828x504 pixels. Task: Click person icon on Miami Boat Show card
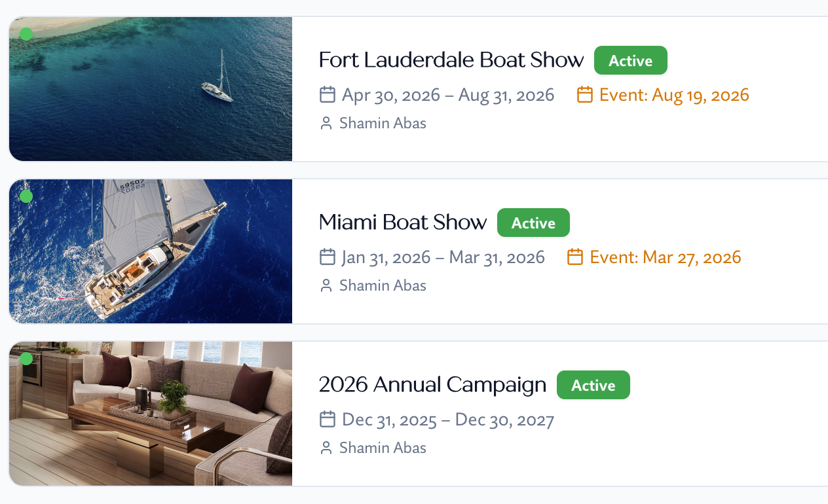[x=326, y=285]
